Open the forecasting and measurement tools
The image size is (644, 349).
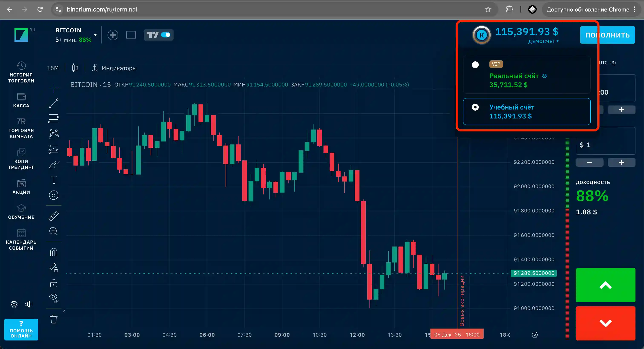point(53,149)
